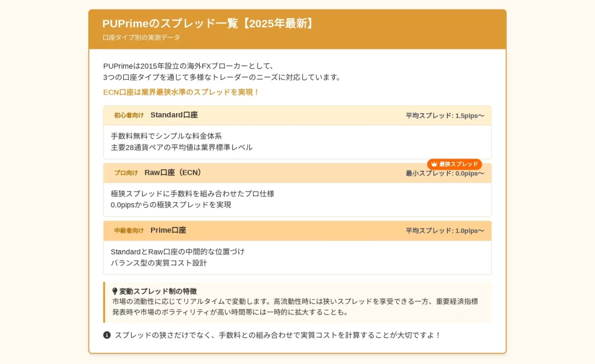This screenshot has height=364, width=595.
Task: Click 平均スプレッド: 1.0pips〜 value
Action: [x=445, y=230]
